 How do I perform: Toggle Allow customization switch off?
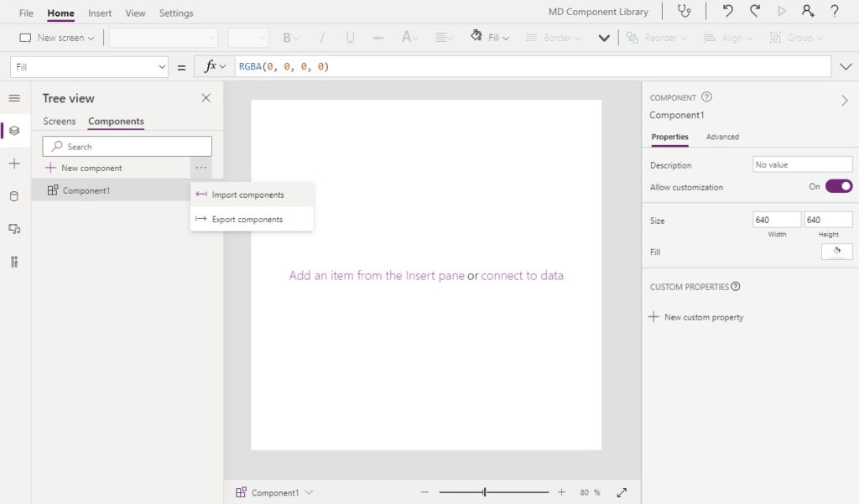coord(839,186)
